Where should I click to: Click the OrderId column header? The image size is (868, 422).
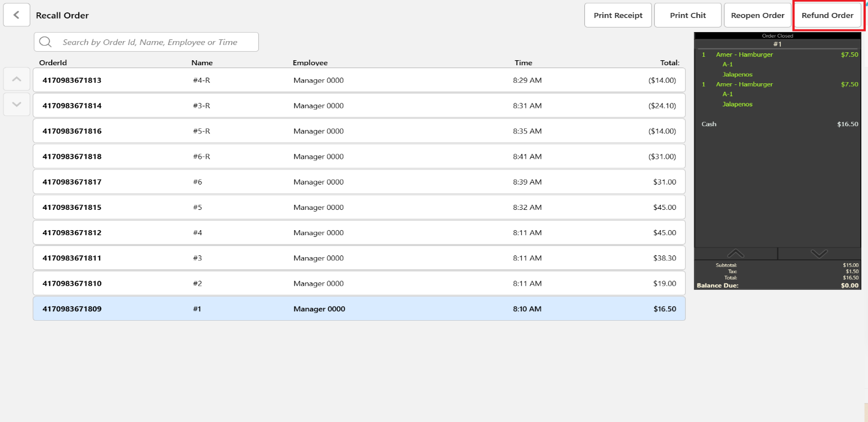point(53,62)
